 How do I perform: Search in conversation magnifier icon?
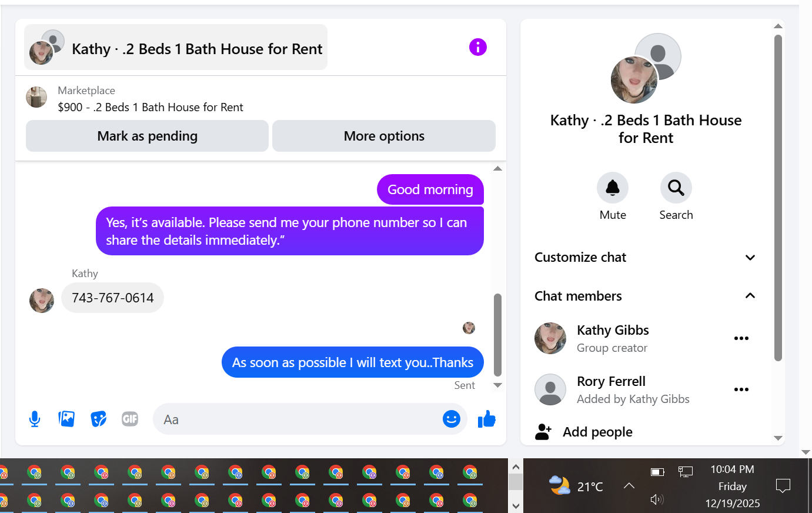tap(676, 188)
